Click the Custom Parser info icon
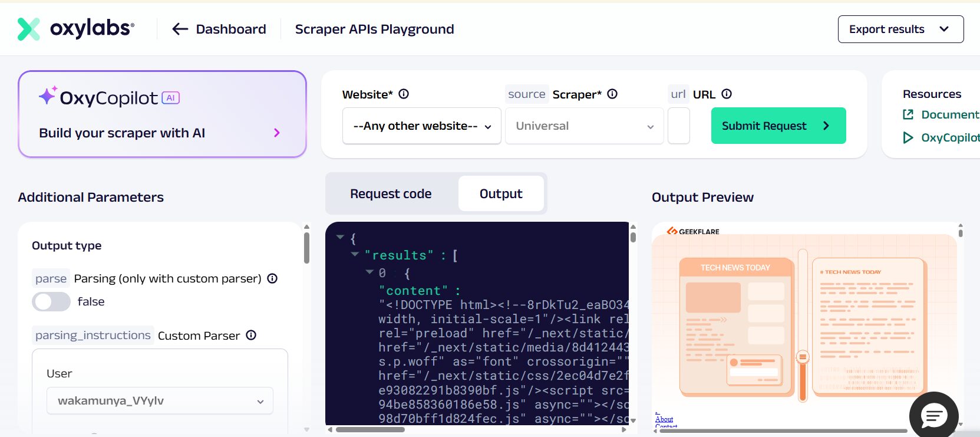This screenshot has height=437, width=980. (251, 335)
